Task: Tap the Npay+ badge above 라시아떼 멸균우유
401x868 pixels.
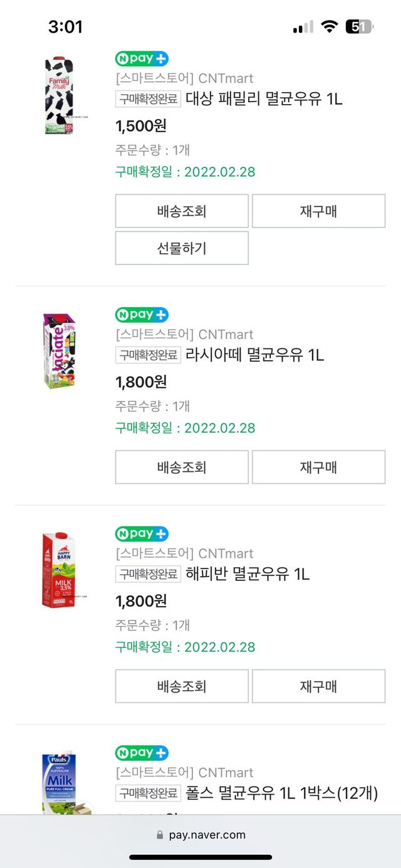Action: [x=142, y=315]
